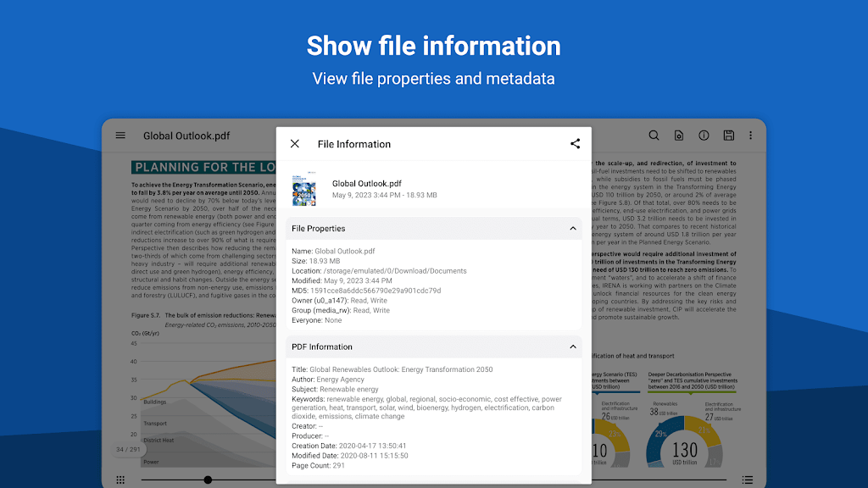Search the document with magnifier icon

pyautogui.click(x=654, y=136)
